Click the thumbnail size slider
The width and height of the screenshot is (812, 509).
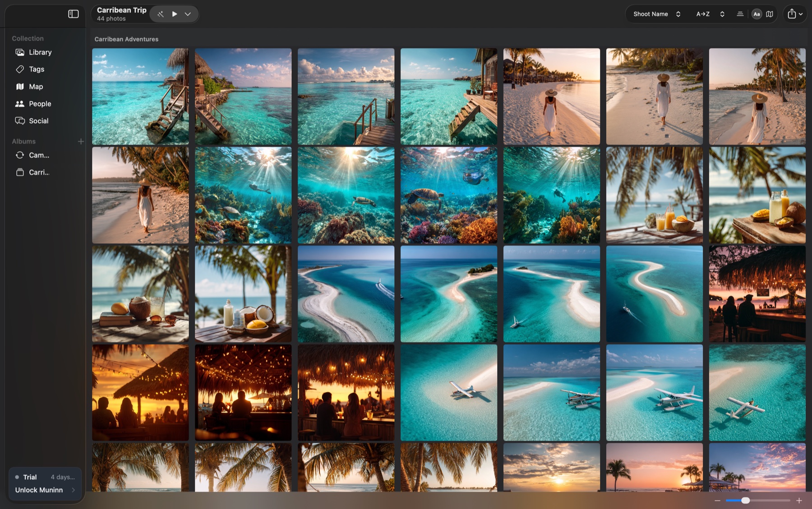click(758, 500)
